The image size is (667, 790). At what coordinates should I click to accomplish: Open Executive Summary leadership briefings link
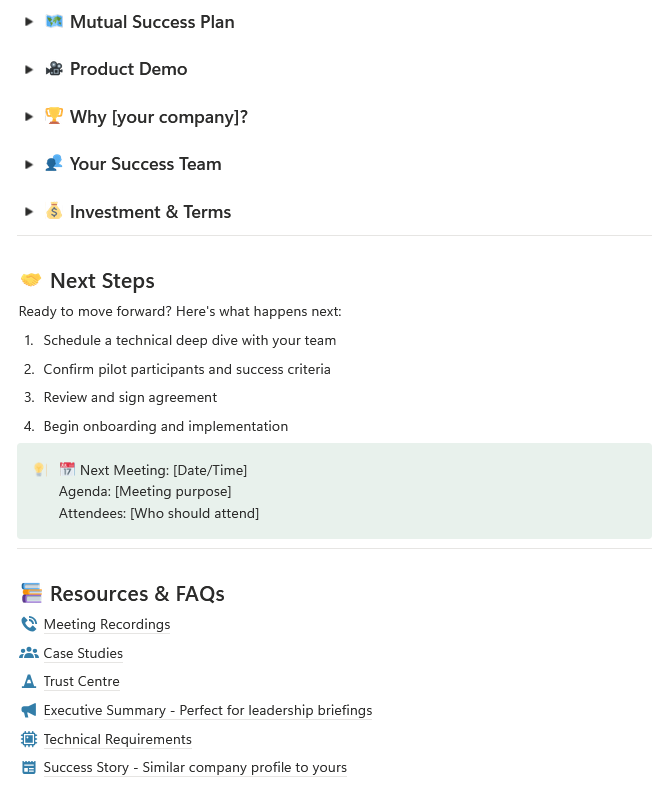207,710
